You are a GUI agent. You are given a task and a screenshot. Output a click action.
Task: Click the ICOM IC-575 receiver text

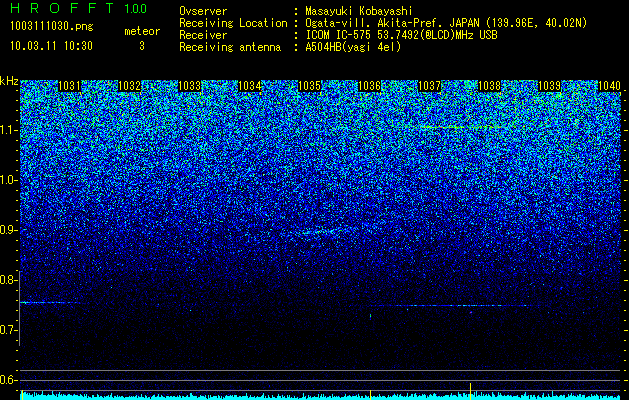click(x=401, y=35)
